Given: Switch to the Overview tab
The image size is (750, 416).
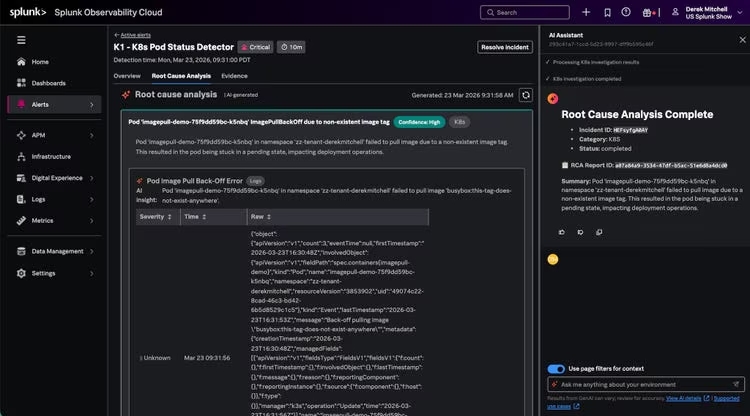Looking at the screenshot, I should coord(127,76).
